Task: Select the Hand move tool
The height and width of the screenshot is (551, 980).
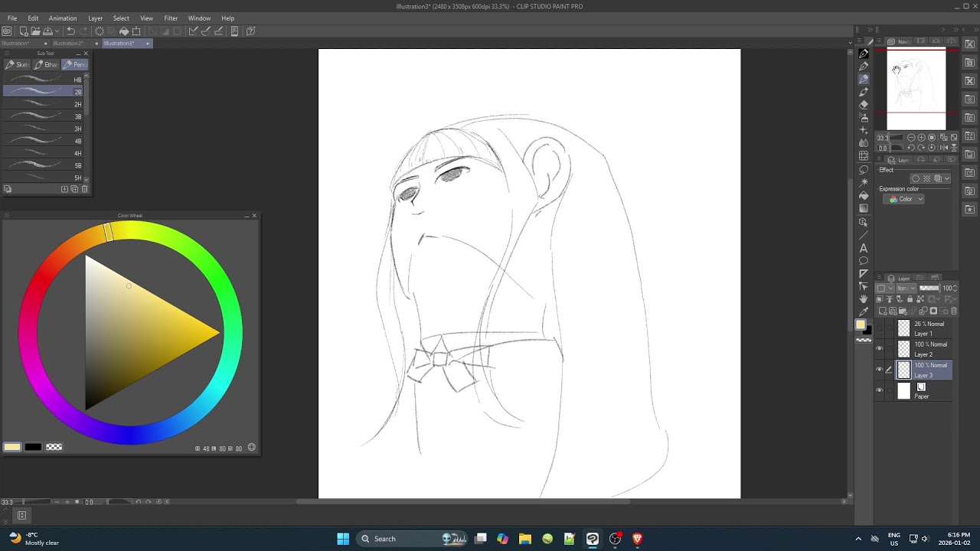Action: (864, 300)
